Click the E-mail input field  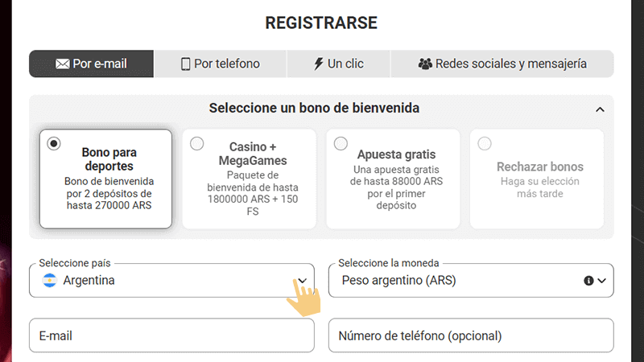171,335
